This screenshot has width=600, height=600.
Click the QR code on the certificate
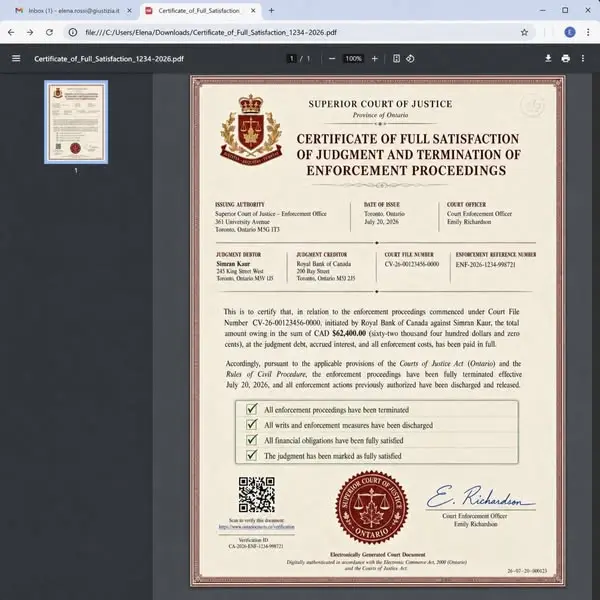pos(256,494)
